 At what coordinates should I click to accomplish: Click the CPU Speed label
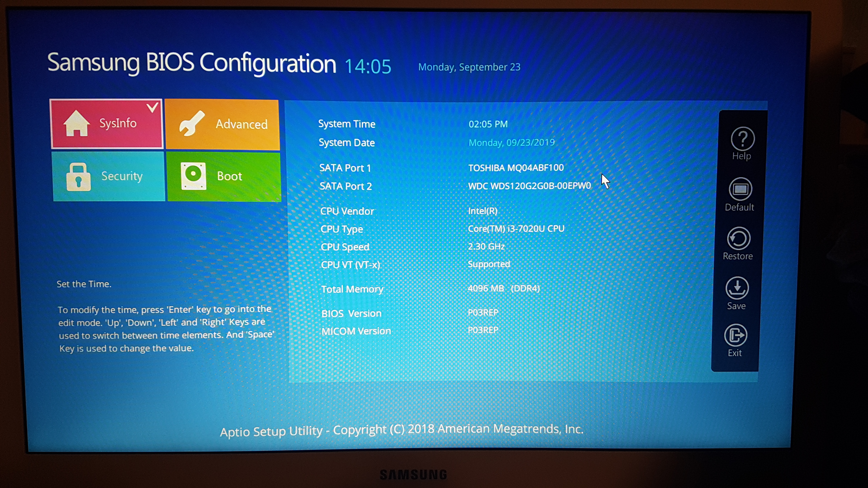345,247
